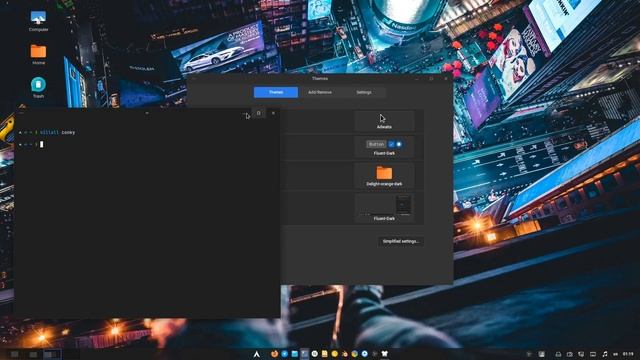Open the Delight-orange-dark icons theme selector
This screenshot has height=360, width=640.
[384, 176]
